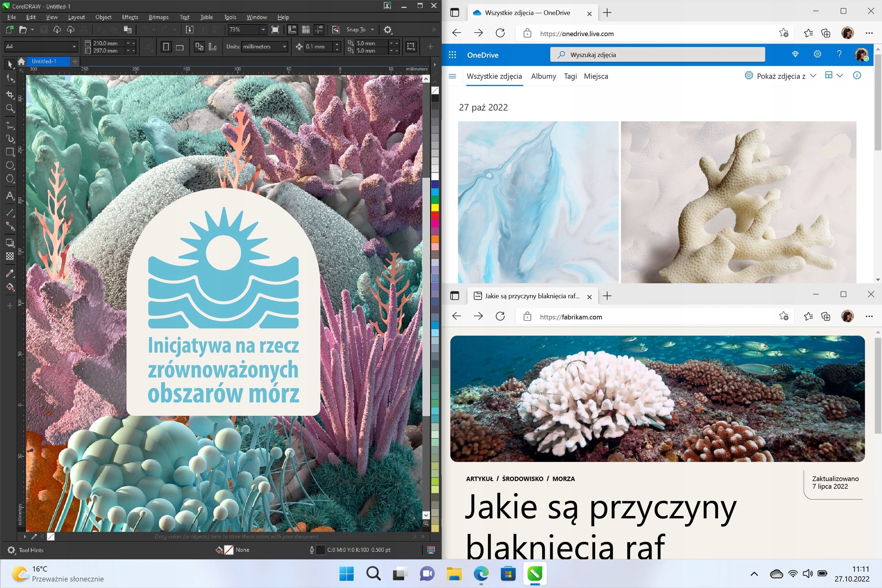Image resolution: width=882 pixels, height=588 pixels.
Task: Open Pokaż zdjęcia z filter
Action: pos(781,76)
